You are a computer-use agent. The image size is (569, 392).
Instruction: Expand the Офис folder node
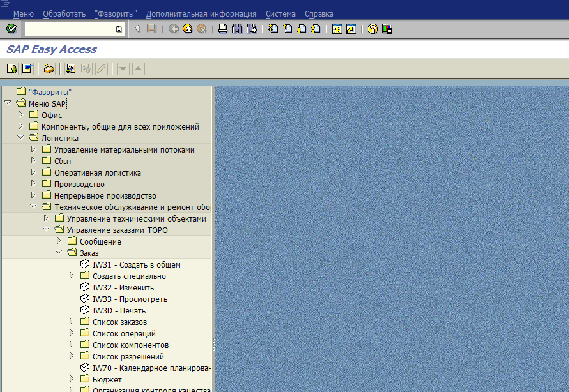click(x=20, y=114)
